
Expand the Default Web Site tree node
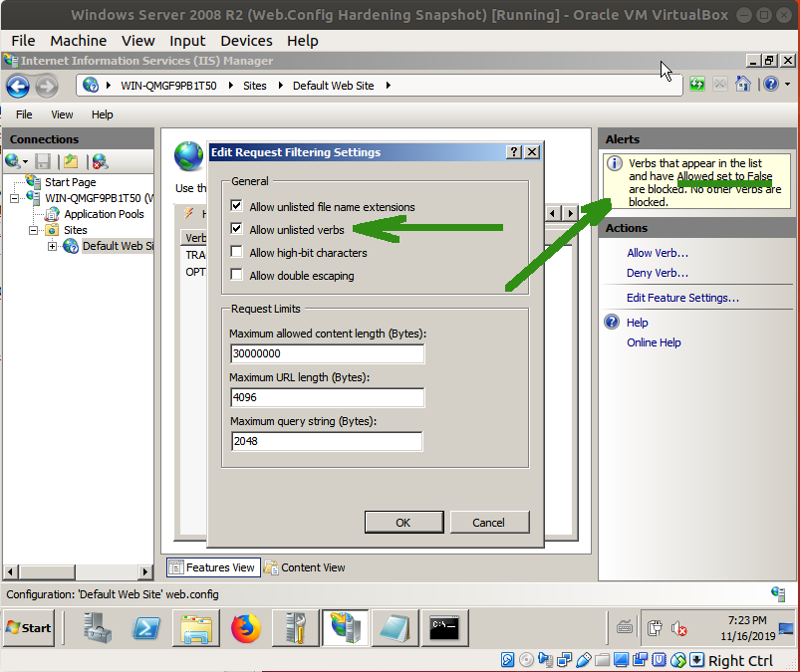52,246
